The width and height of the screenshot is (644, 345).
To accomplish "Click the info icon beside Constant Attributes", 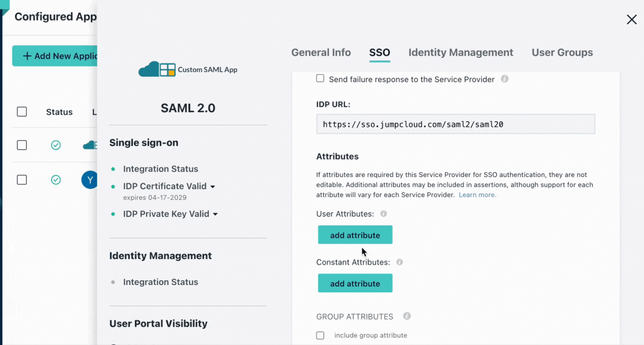I will point(399,262).
